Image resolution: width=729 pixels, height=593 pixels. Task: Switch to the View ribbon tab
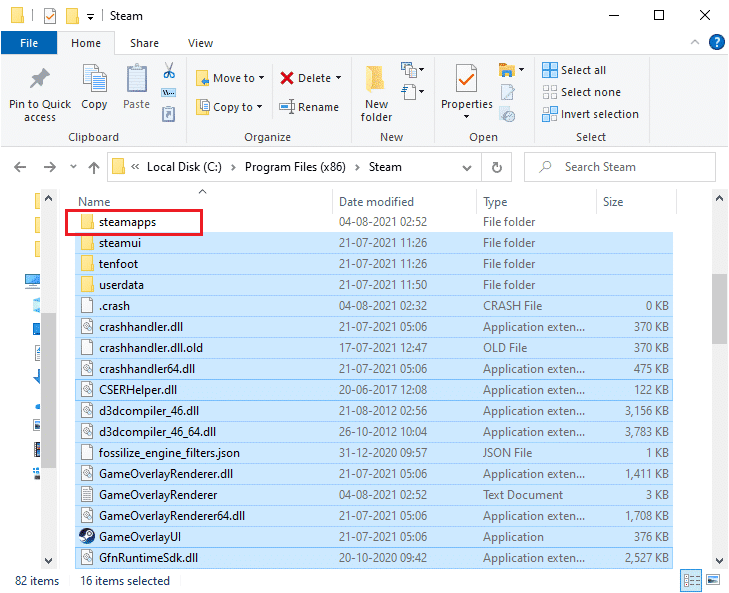coord(200,43)
